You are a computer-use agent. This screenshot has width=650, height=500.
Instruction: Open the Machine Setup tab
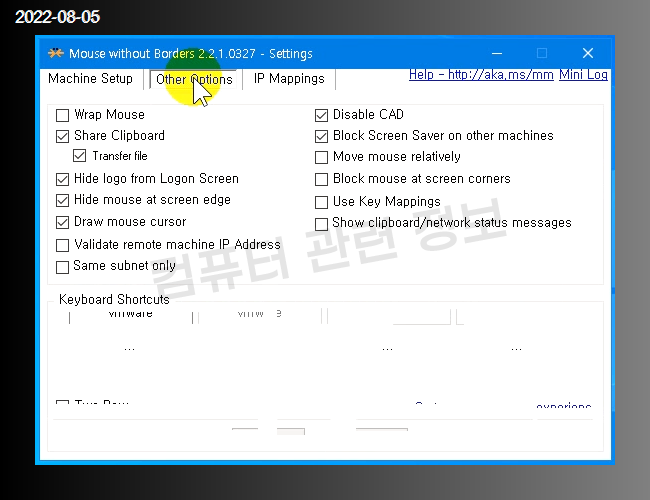click(90, 78)
